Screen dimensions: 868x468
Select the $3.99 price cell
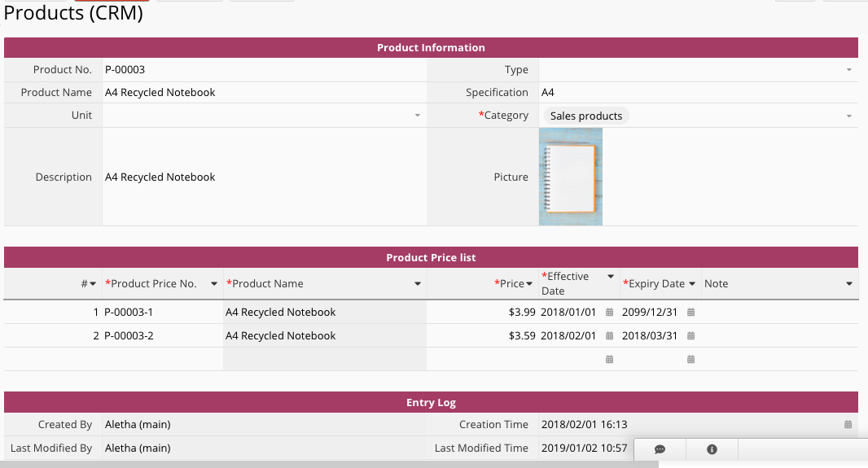pos(482,312)
